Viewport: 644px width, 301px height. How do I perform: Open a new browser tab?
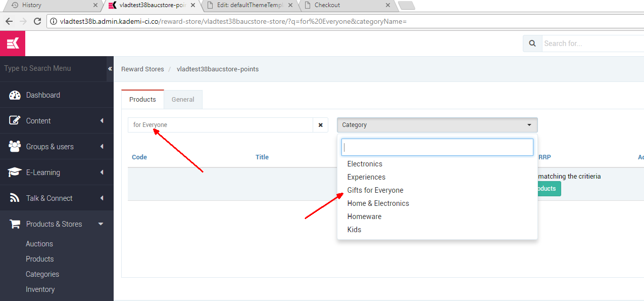point(407,6)
